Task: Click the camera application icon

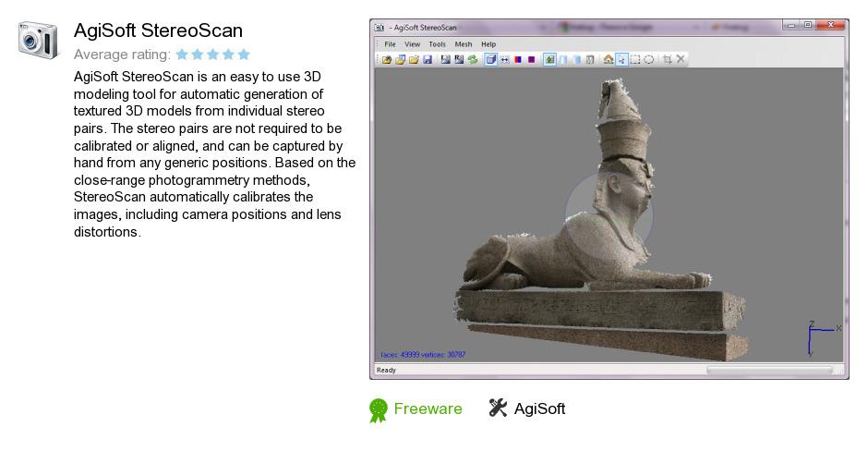Action: click(x=38, y=40)
